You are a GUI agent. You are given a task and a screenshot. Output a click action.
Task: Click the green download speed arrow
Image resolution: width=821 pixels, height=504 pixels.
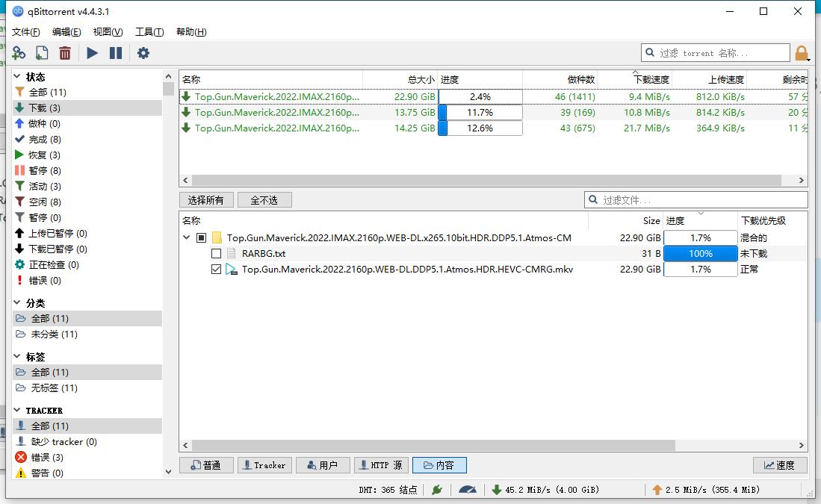coord(497,490)
